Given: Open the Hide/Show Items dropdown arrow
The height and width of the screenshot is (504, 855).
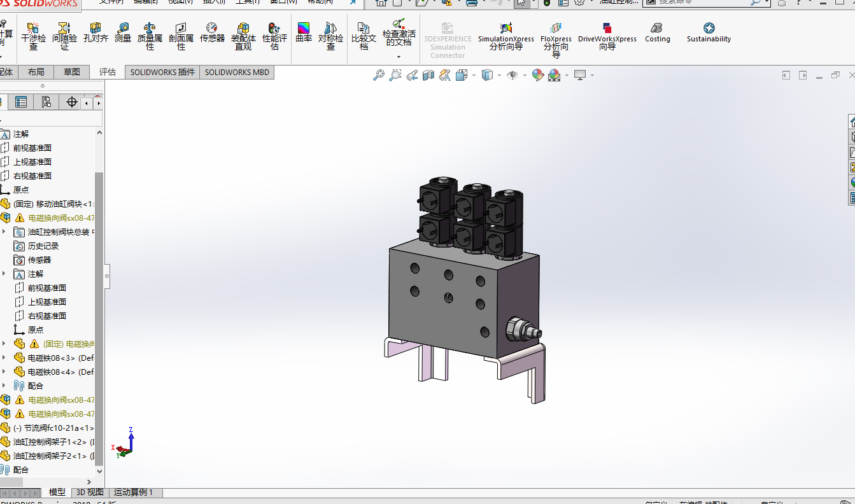Looking at the screenshot, I should pos(525,76).
